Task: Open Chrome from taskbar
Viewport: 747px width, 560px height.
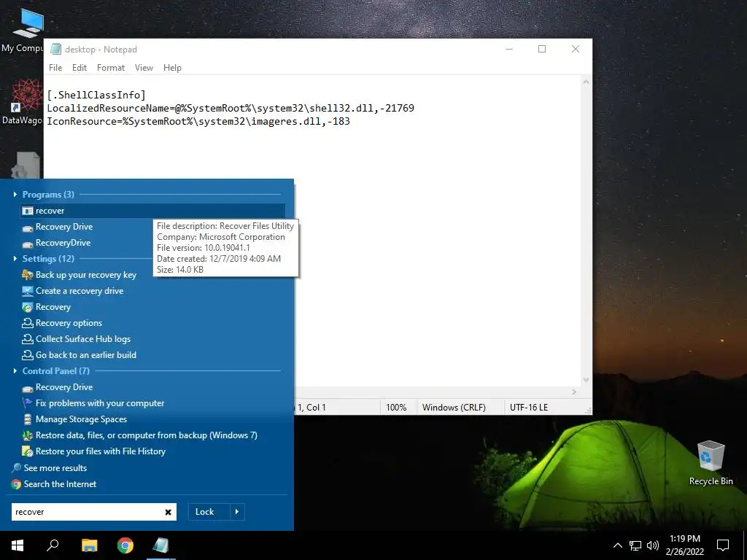Action: click(x=125, y=545)
